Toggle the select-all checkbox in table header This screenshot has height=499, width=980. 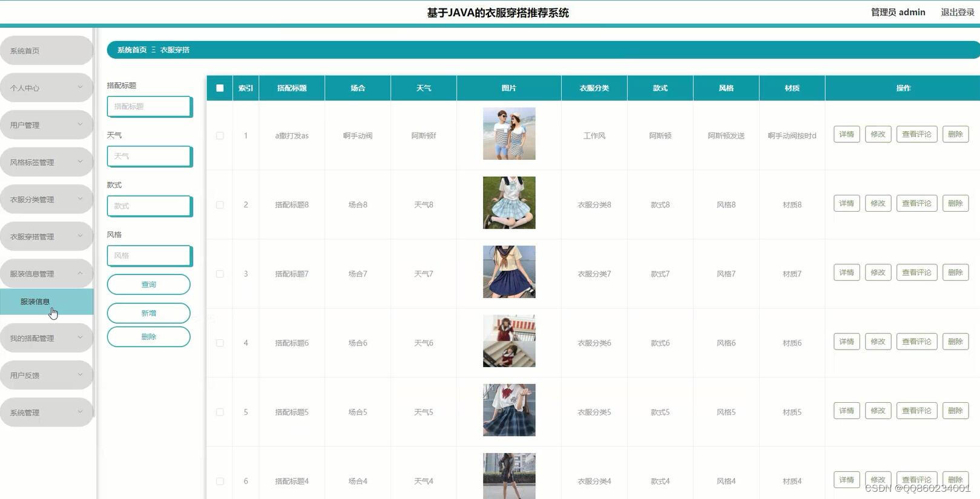point(220,88)
